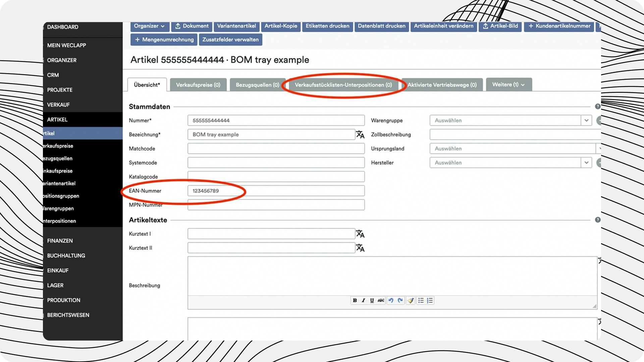This screenshot has width=644, height=362.
Task: Open translation icon next to Kurztext I
Action: point(360,234)
